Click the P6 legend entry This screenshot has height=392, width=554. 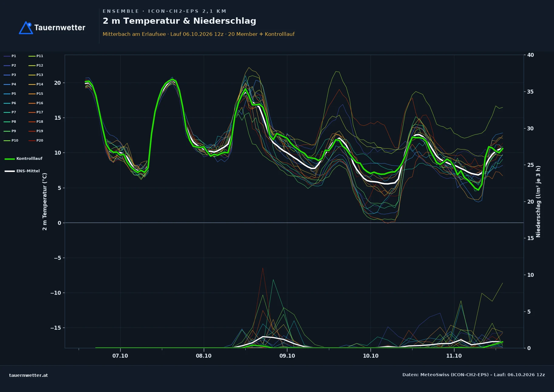10,103
